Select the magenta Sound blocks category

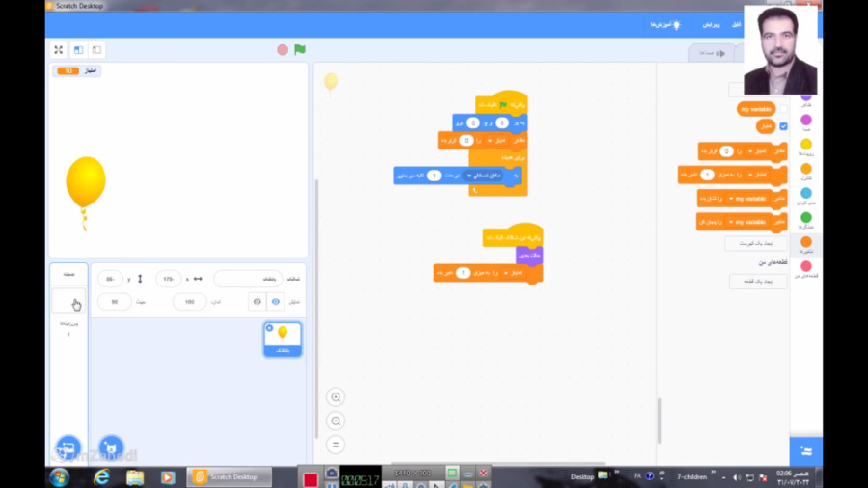(806, 122)
